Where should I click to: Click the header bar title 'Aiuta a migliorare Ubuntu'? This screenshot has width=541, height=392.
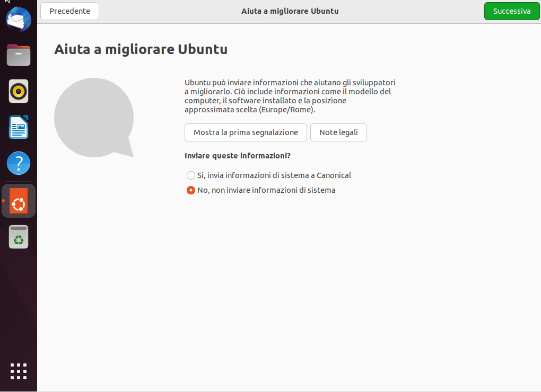point(290,11)
